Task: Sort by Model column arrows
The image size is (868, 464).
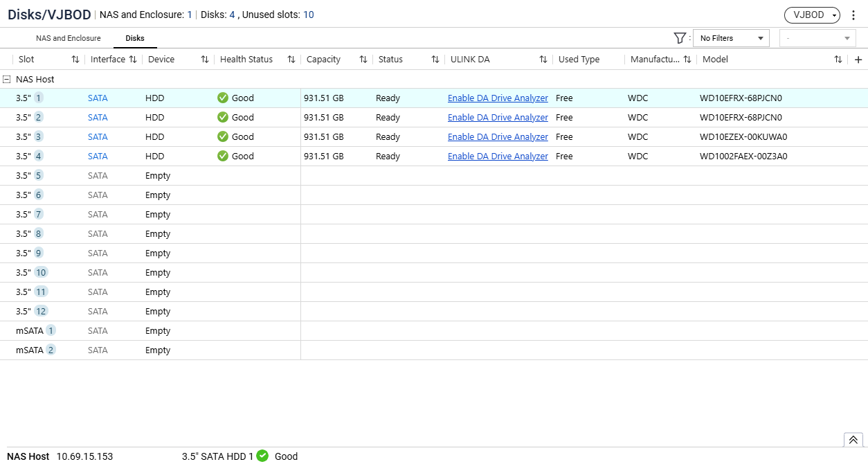Action: (x=838, y=60)
